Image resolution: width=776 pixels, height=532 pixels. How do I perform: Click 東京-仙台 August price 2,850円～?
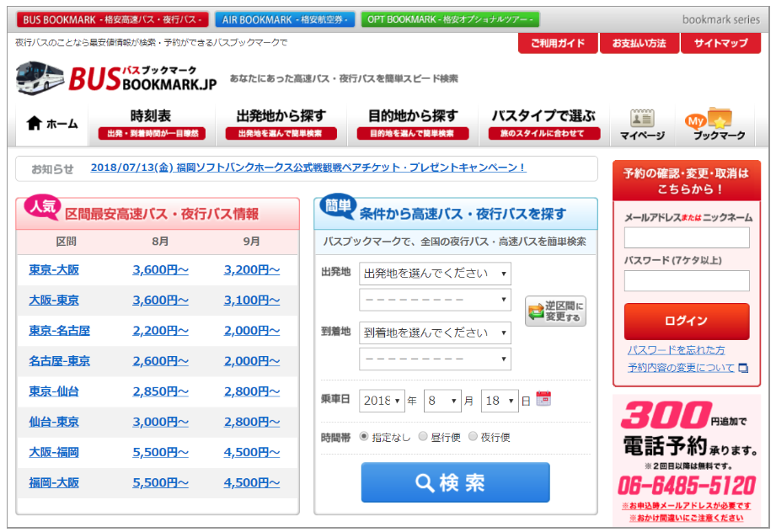coord(160,391)
